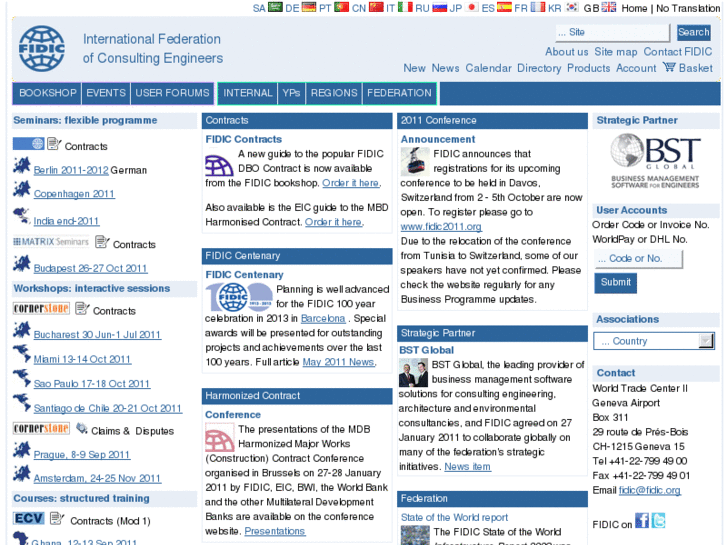Open the REGIONS menu tab
The image size is (727, 545).
tap(334, 93)
